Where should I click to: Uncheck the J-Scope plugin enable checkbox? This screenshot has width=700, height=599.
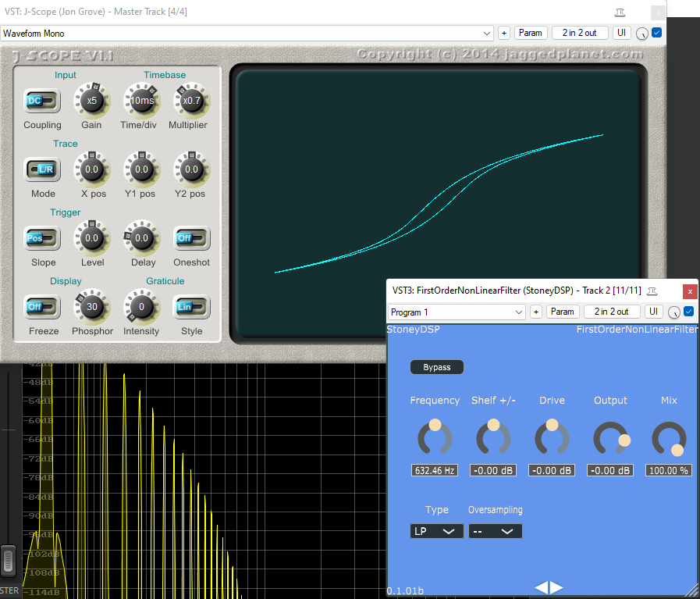pos(657,33)
